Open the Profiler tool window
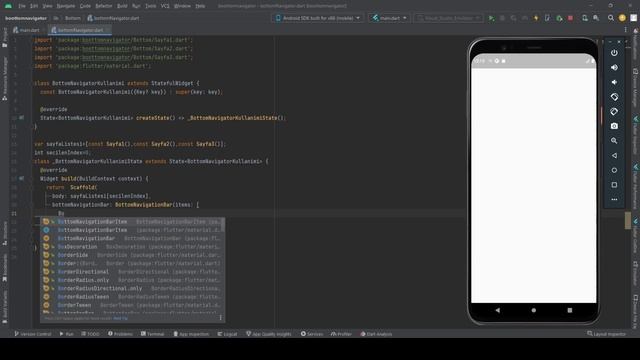640x360 pixels. point(341,334)
